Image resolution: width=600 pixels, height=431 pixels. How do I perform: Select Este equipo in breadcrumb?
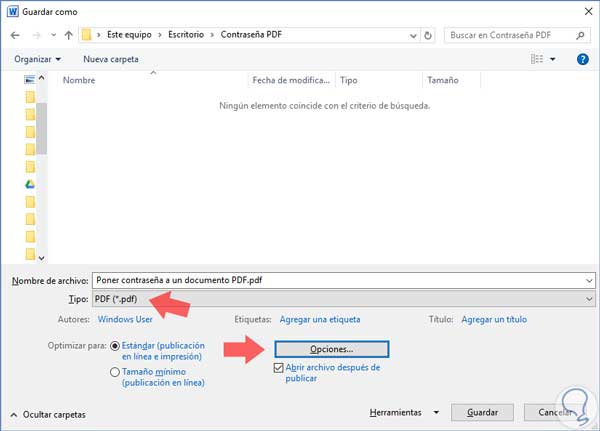pos(129,35)
